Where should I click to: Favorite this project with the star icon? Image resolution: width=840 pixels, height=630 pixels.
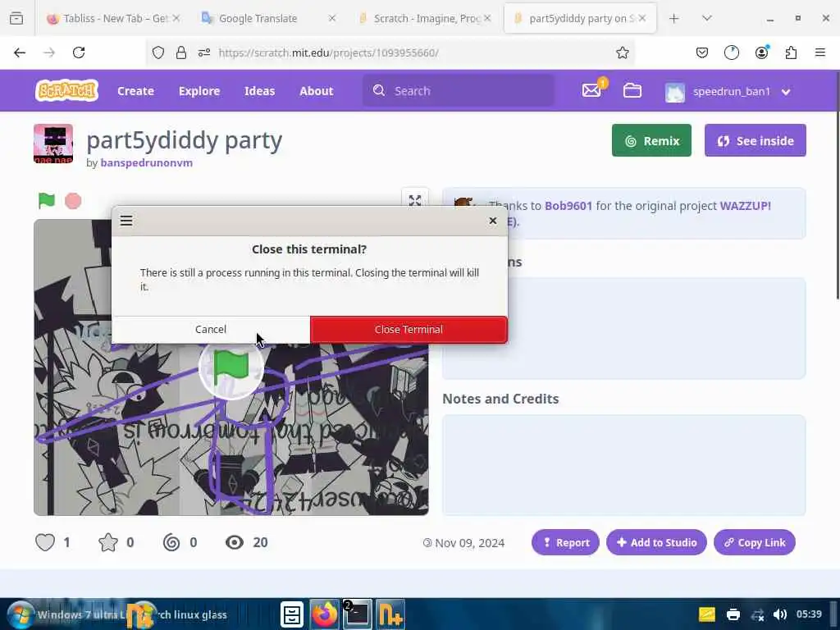[x=108, y=542]
